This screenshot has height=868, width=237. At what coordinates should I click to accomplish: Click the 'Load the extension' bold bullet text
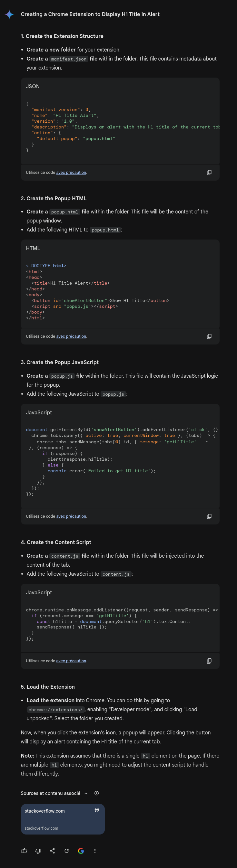[51, 700]
